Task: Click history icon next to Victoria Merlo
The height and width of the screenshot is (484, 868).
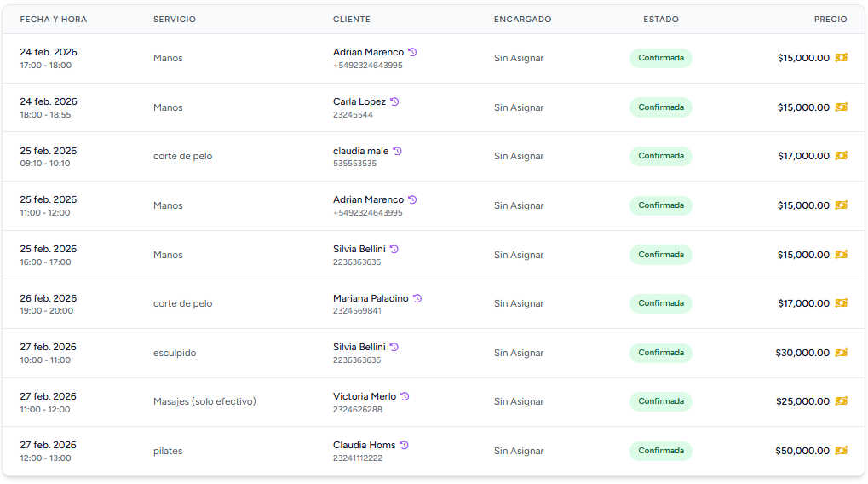Action: [x=405, y=396]
